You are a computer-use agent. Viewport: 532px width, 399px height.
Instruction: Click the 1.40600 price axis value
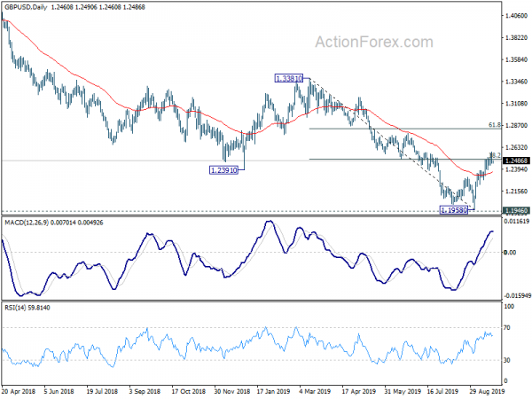click(516, 16)
